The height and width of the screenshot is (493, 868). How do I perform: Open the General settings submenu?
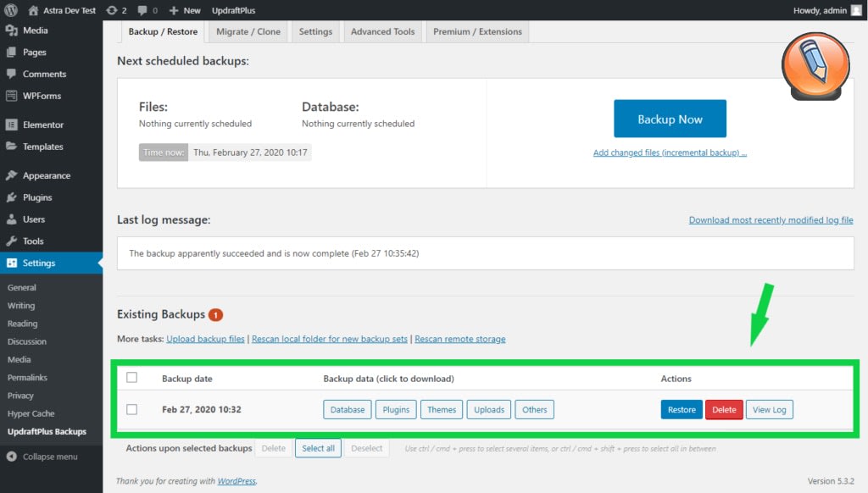[21, 287]
